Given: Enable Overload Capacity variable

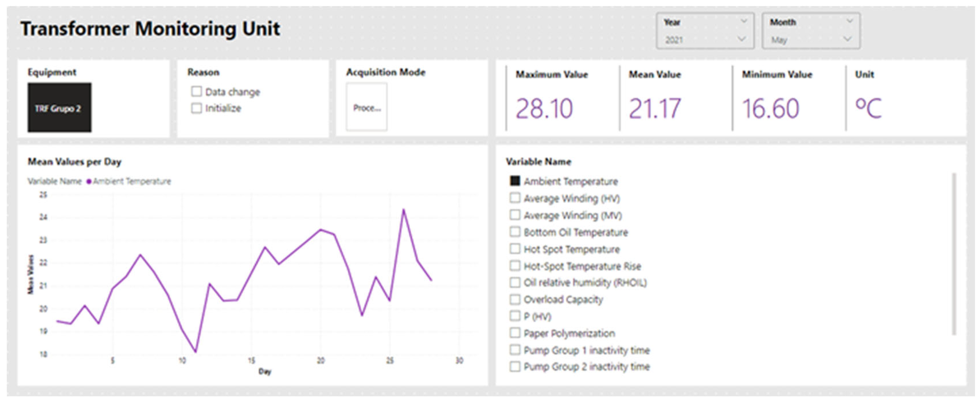Looking at the screenshot, I should (515, 299).
